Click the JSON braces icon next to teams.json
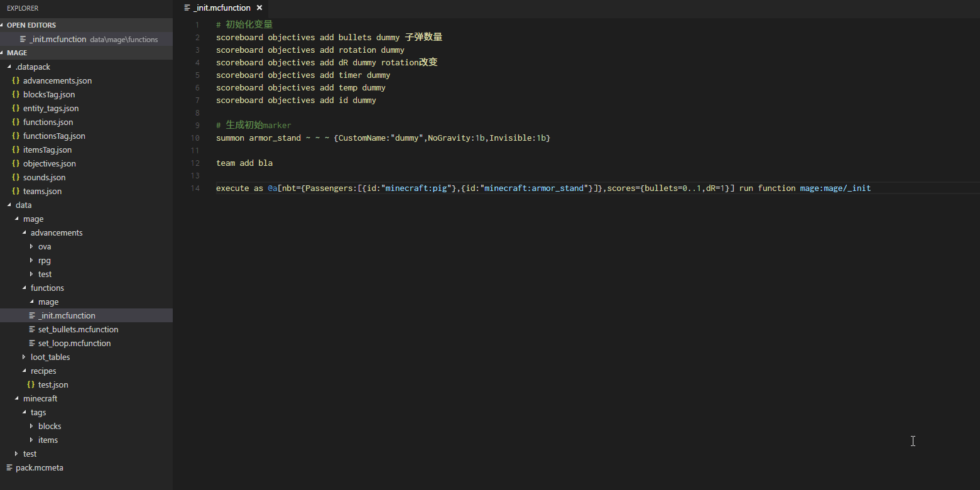 (16, 192)
